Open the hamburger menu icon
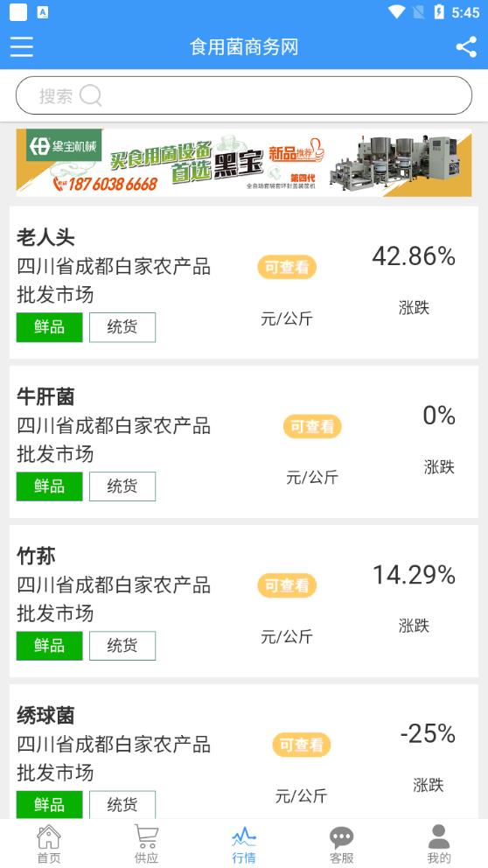Viewport: 488px width, 868px height. (22, 47)
